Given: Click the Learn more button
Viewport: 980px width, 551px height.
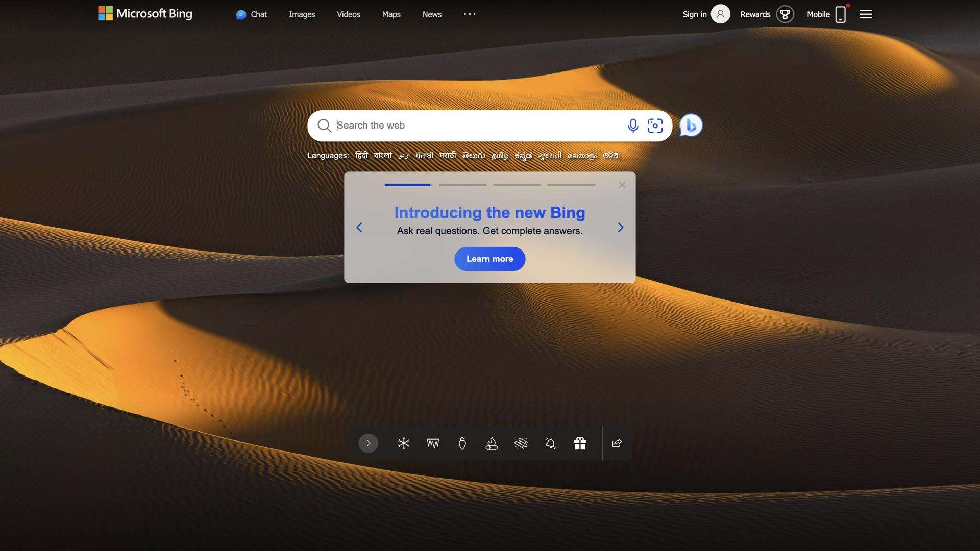Looking at the screenshot, I should [489, 259].
